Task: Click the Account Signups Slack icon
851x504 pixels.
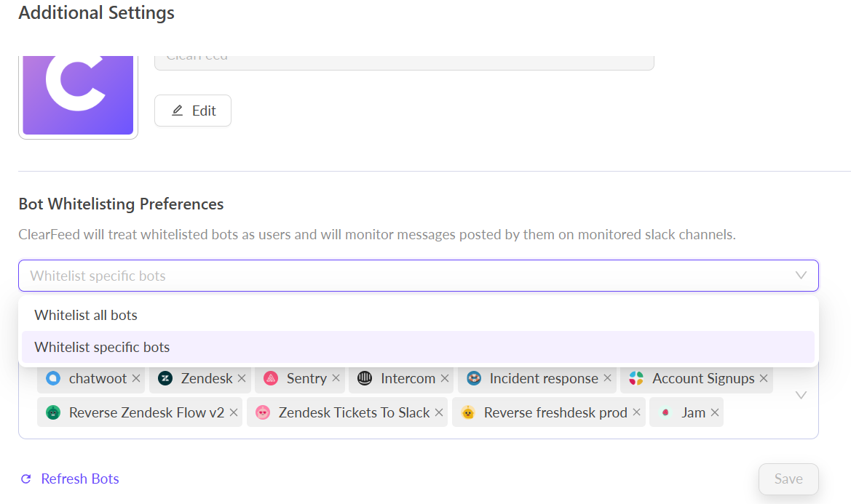Action: pyautogui.click(x=636, y=378)
